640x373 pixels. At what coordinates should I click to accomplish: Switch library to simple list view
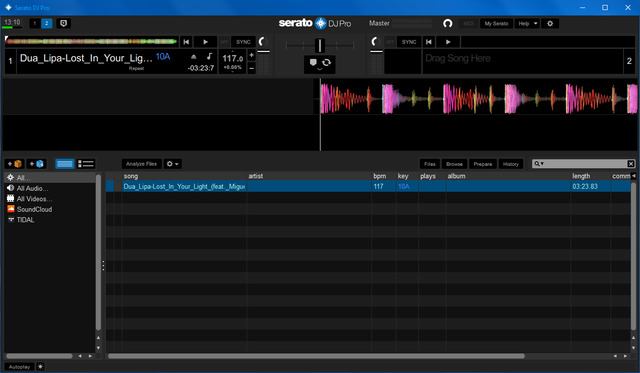pyautogui.click(x=64, y=164)
